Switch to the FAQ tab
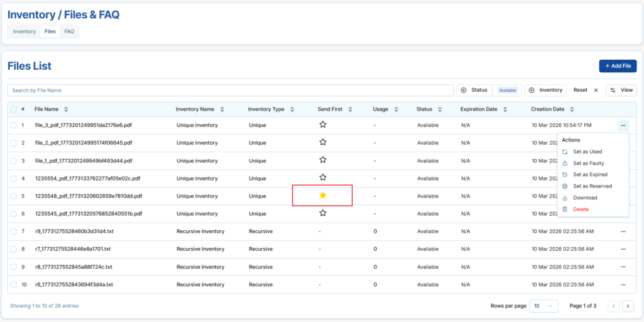 pos(69,31)
